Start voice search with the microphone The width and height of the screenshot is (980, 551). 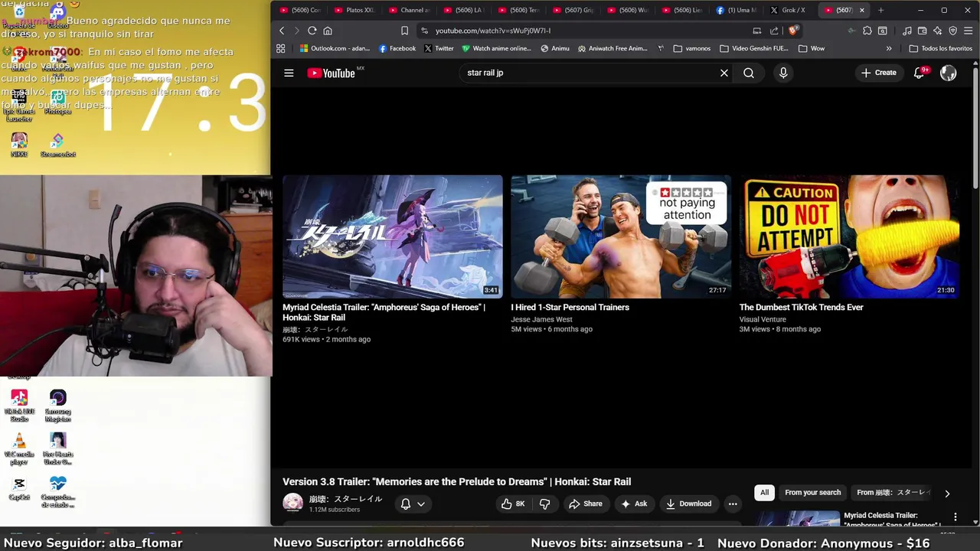click(782, 73)
